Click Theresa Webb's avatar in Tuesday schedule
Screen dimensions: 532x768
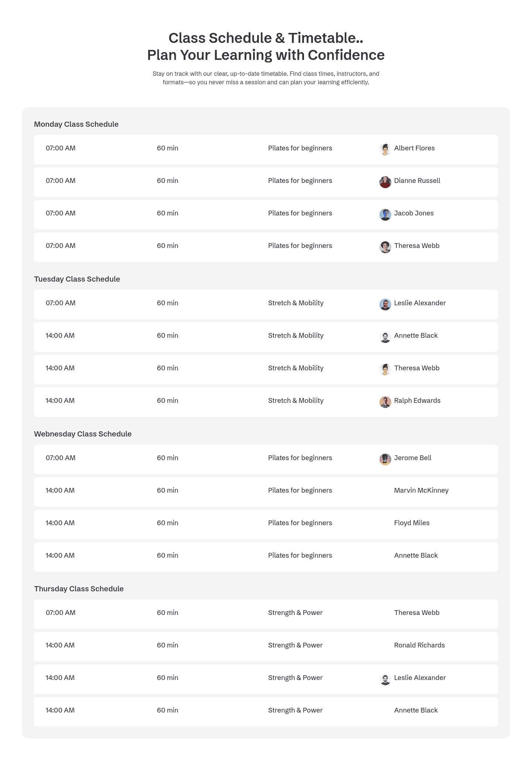point(385,369)
